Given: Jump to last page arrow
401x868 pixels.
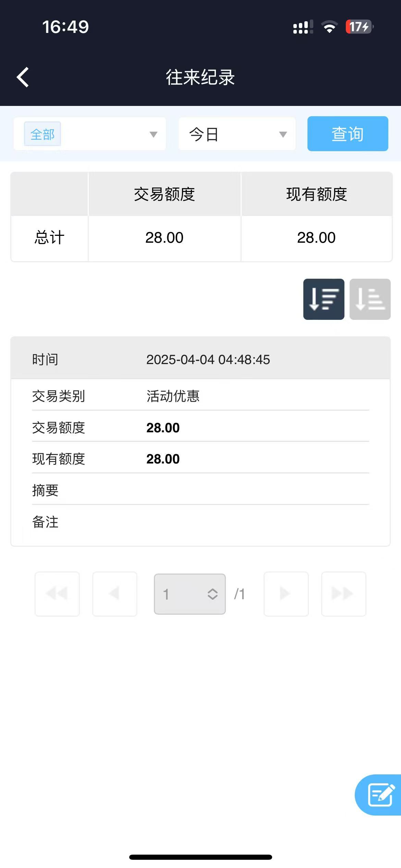Looking at the screenshot, I should point(343,594).
